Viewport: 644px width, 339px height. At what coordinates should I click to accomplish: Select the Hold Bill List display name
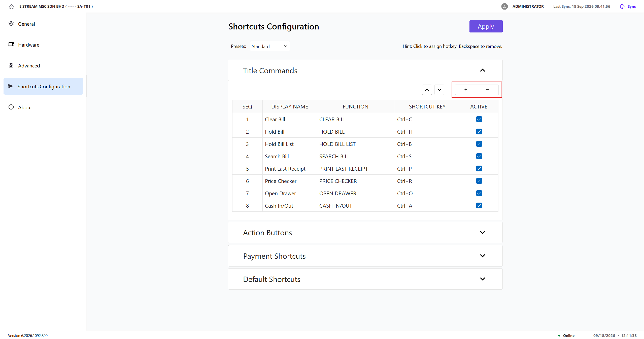coord(290,144)
